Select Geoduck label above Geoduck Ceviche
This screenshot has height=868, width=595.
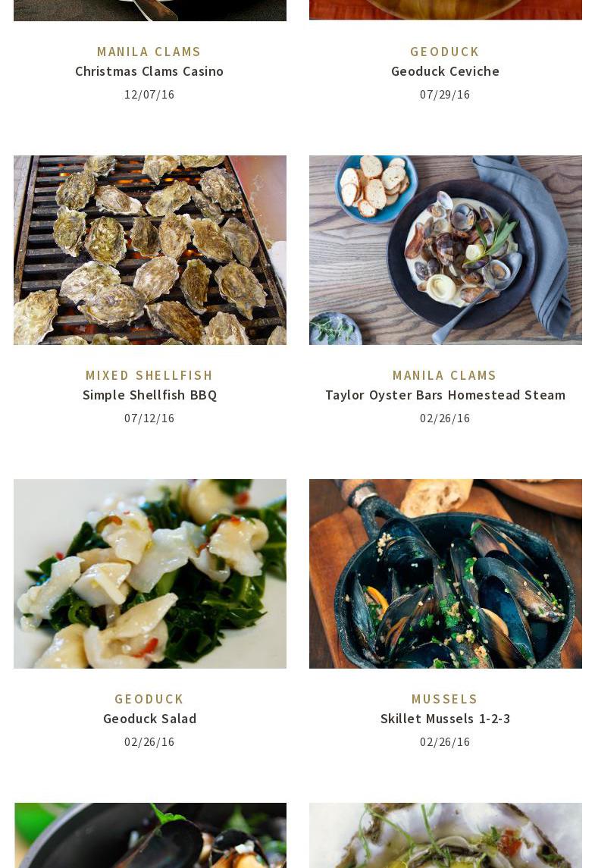click(x=445, y=52)
